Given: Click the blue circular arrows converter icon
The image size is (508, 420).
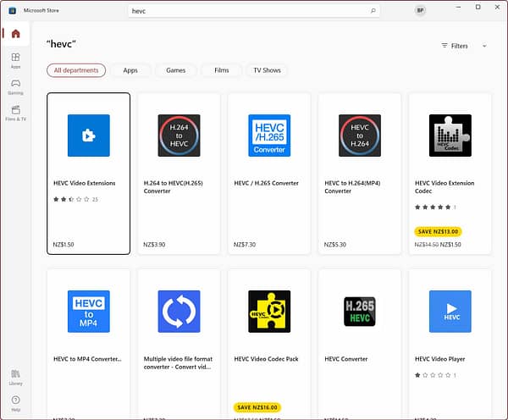Looking at the screenshot, I should coord(179,312).
